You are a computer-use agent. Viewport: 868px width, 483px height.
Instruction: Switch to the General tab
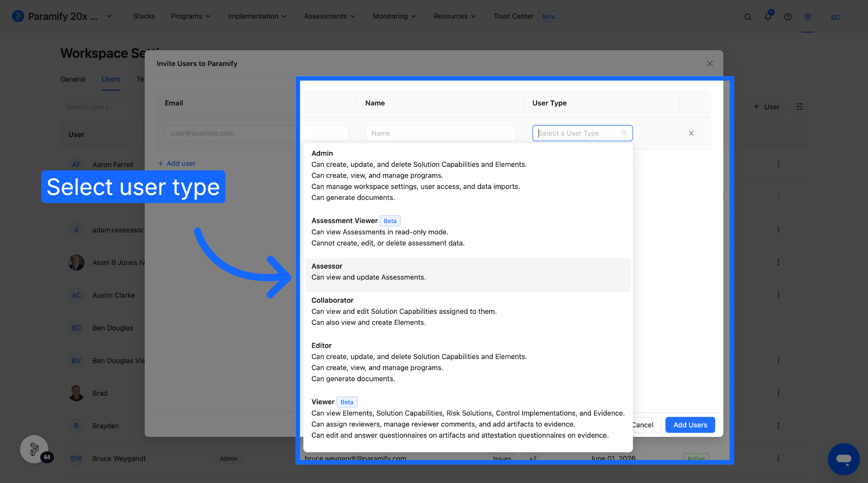tap(73, 80)
